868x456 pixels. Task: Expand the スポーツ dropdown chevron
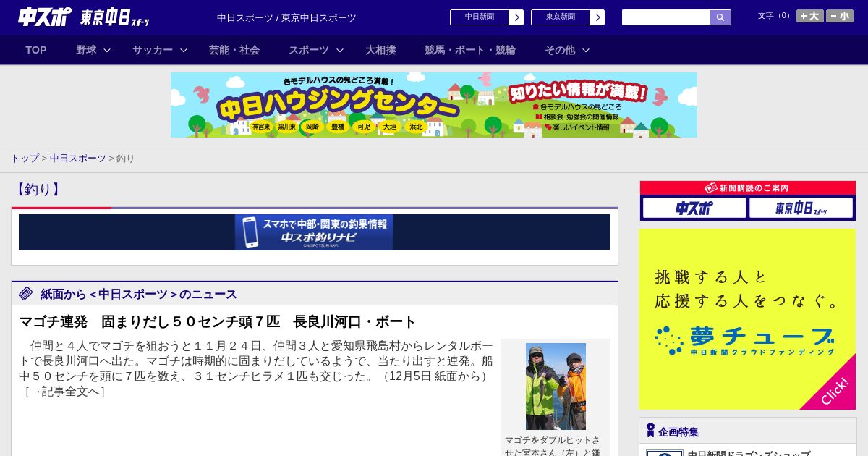pyautogui.click(x=340, y=50)
